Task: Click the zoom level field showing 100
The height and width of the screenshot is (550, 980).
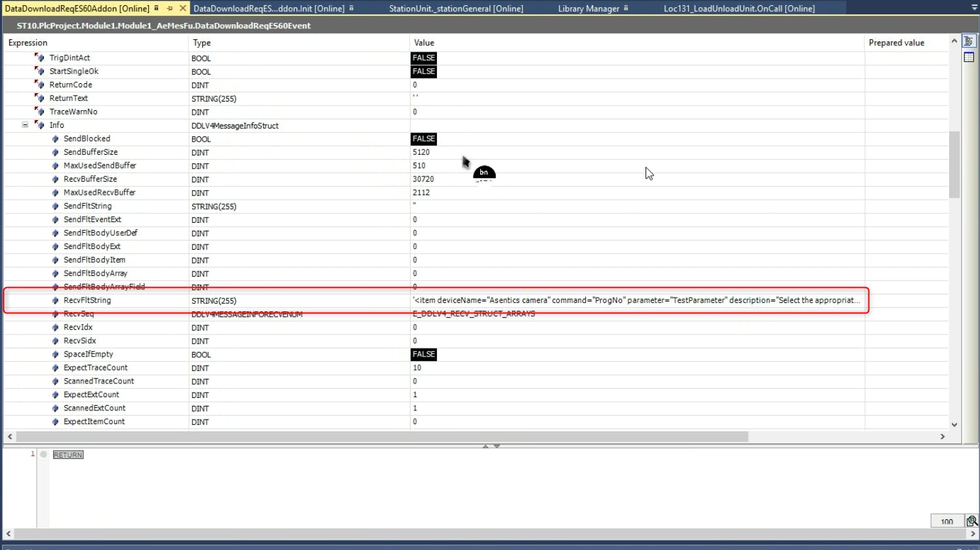Action: click(947, 521)
